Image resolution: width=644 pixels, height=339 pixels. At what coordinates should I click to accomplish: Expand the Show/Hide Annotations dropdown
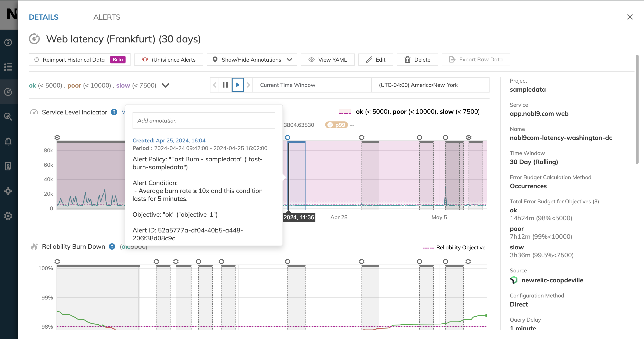click(289, 59)
